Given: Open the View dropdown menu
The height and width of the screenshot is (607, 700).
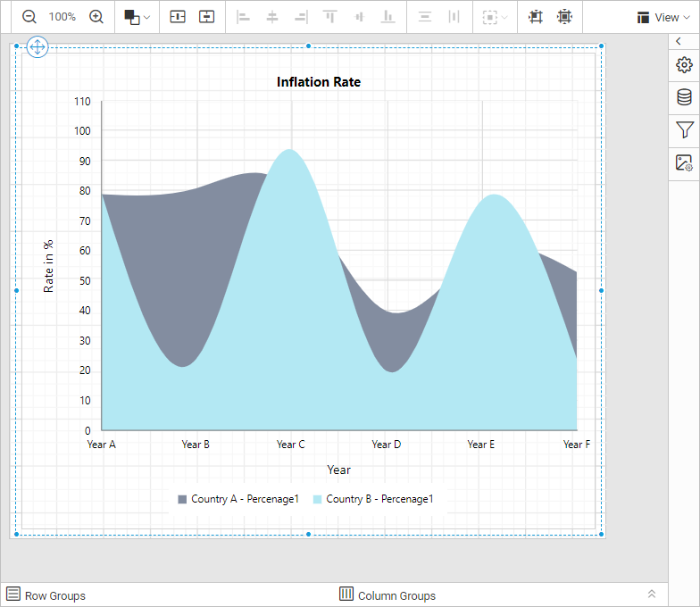Looking at the screenshot, I should (x=663, y=18).
